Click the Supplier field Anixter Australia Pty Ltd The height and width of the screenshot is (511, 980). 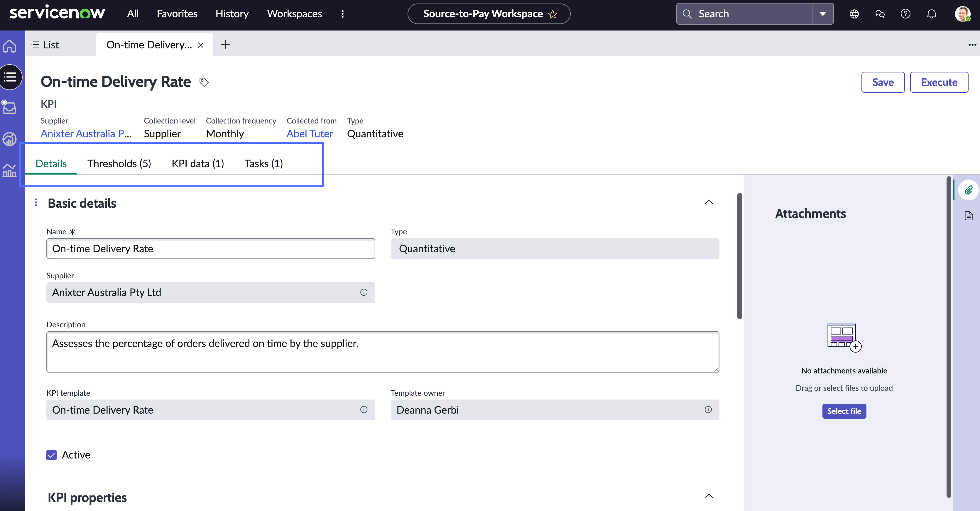pos(211,292)
